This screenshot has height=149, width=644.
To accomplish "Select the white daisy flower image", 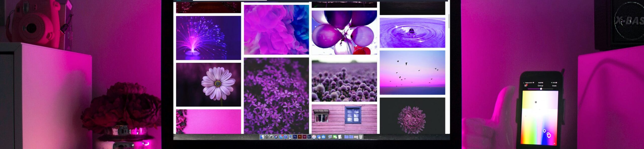I will pyautogui.click(x=208, y=84).
